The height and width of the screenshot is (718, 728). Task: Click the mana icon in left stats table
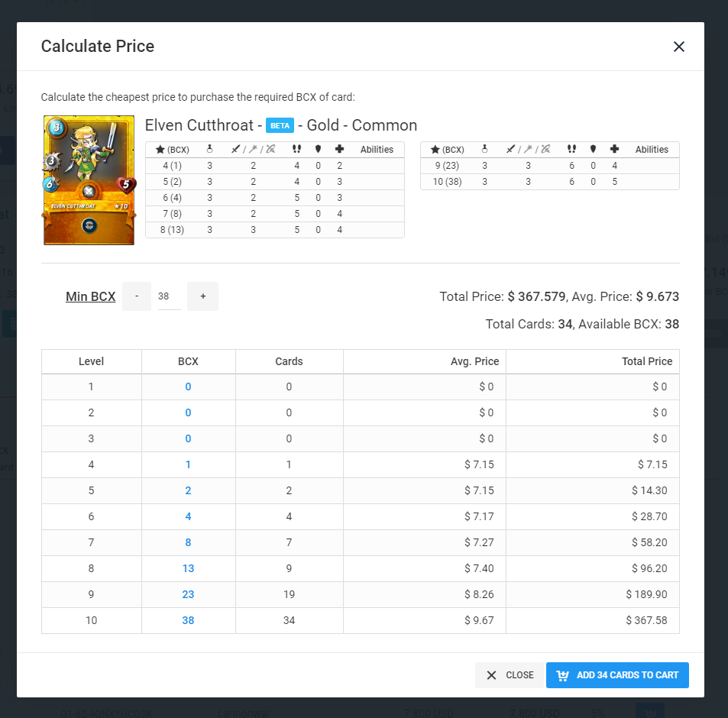pos(209,150)
